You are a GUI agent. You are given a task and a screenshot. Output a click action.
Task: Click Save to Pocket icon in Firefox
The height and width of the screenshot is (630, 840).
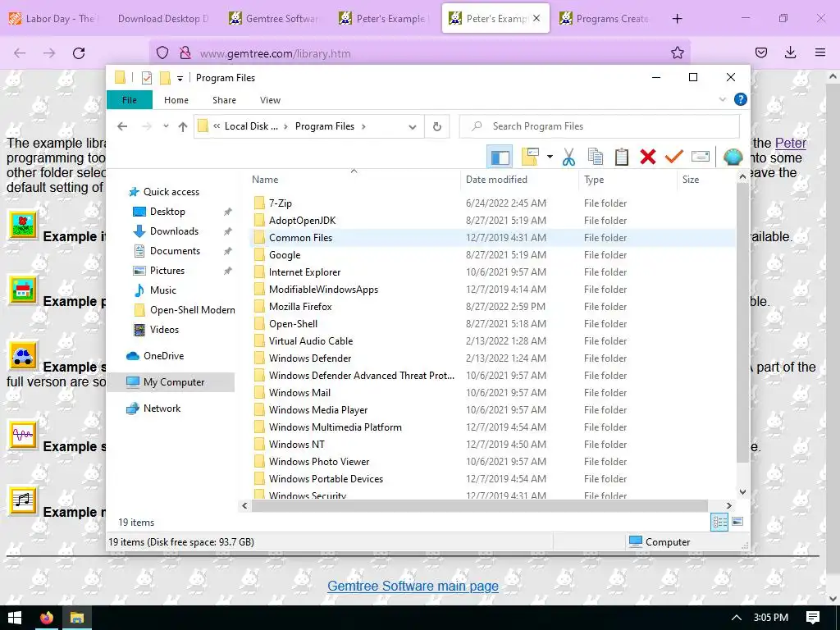click(760, 52)
